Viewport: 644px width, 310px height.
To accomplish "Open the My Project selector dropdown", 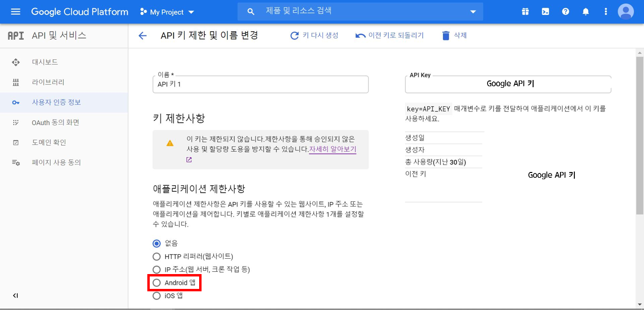I will [167, 12].
